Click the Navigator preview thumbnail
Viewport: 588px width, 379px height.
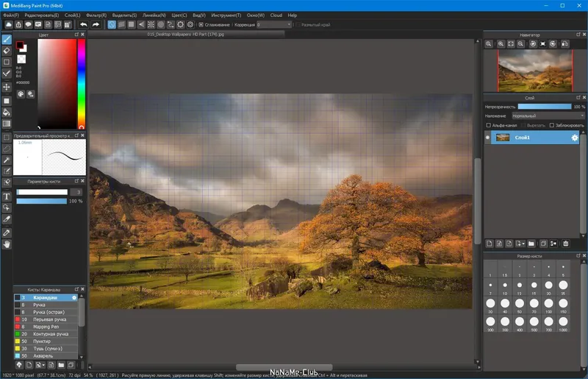pos(535,71)
